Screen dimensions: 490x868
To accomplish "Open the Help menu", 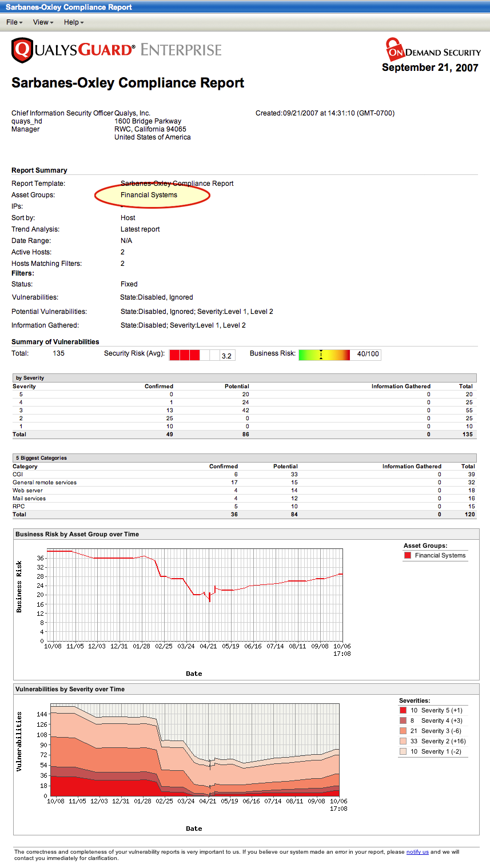I will (x=74, y=22).
